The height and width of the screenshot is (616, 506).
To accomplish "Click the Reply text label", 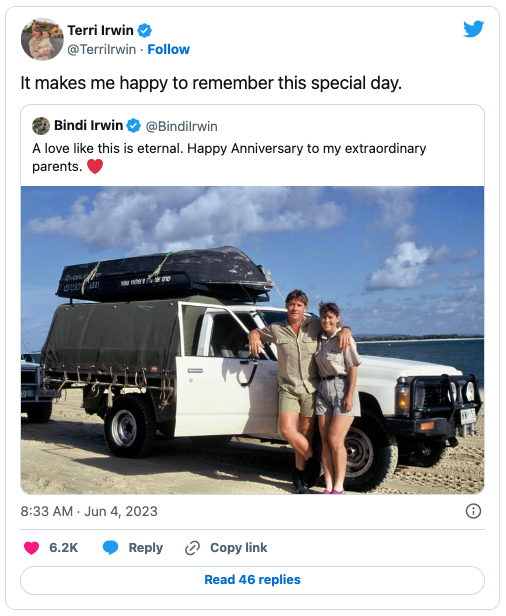I will pyautogui.click(x=146, y=548).
